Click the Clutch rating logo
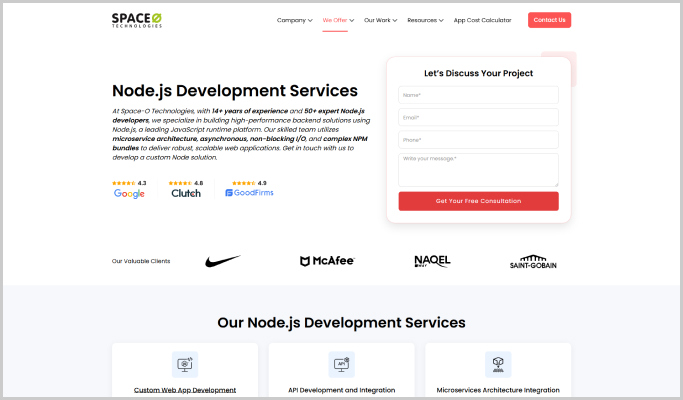This screenshot has height=400, width=683. coord(186,193)
